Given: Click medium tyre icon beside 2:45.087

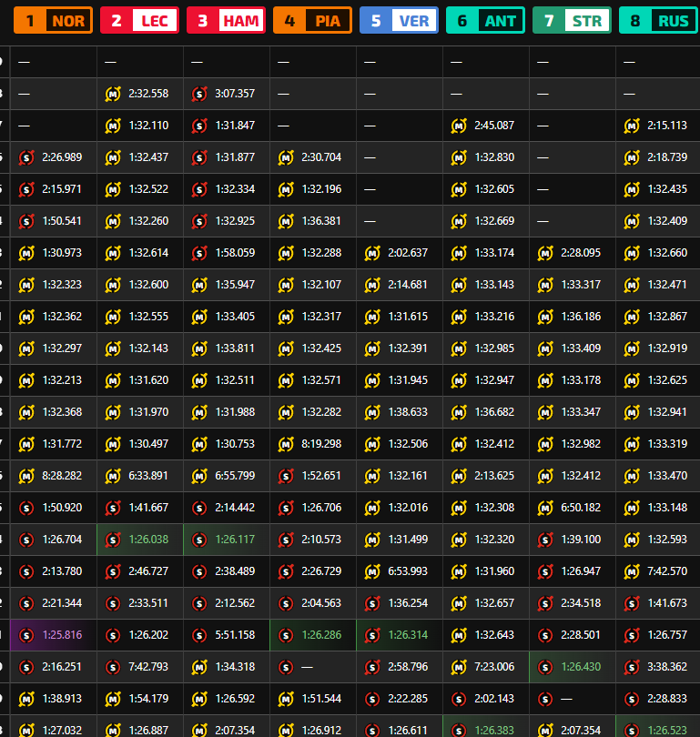Looking at the screenshot, I should click(459, 126).
